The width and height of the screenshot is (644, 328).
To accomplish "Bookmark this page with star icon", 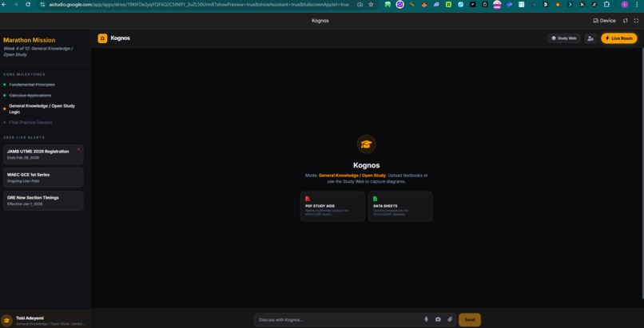I will (371, 5).
